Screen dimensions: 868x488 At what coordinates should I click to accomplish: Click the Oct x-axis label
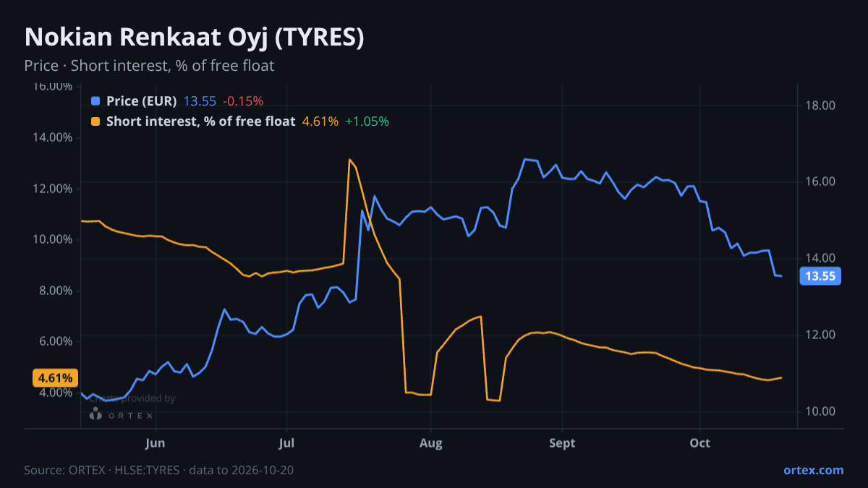click(700, 443)
